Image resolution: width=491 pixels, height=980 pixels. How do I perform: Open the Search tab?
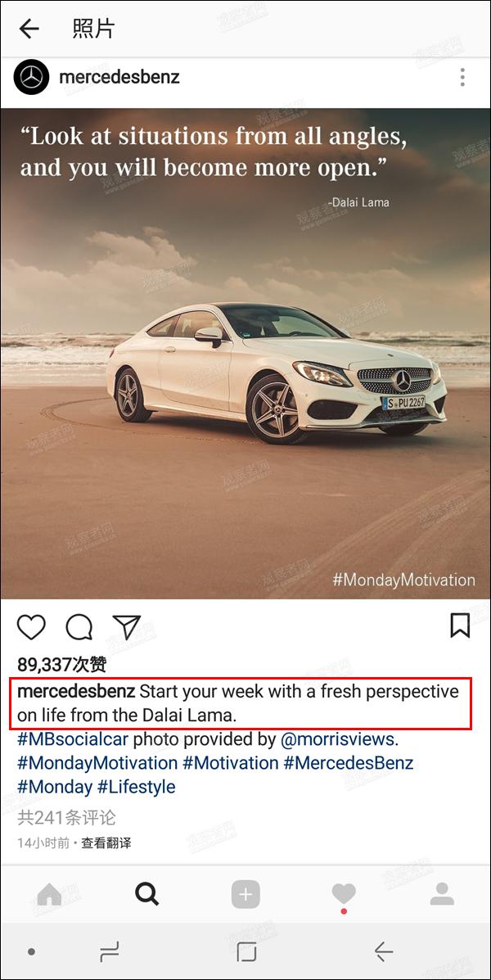click(x=146, y=894)
